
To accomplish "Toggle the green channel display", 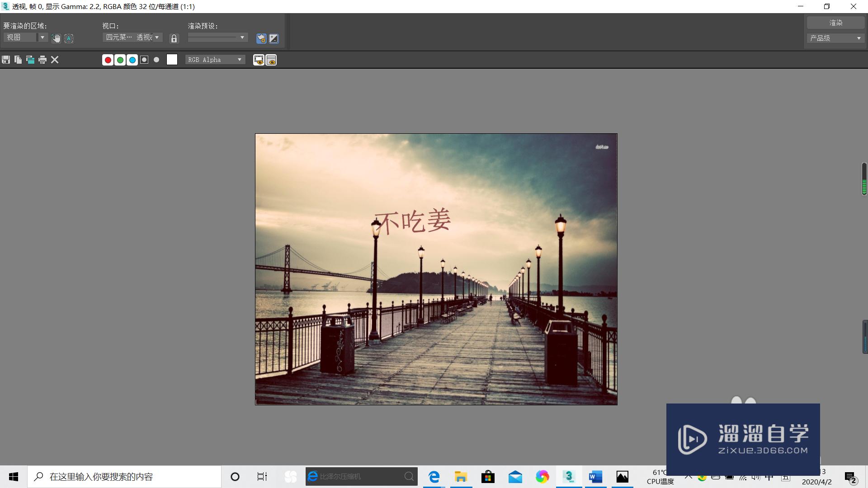I will tap(119, 60).
